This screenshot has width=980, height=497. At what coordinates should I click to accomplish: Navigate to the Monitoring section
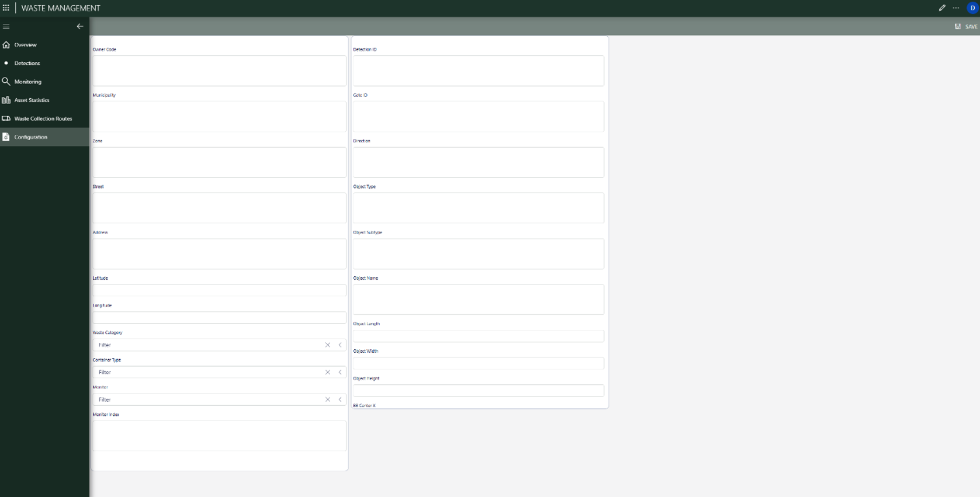[x=27, y=82]
